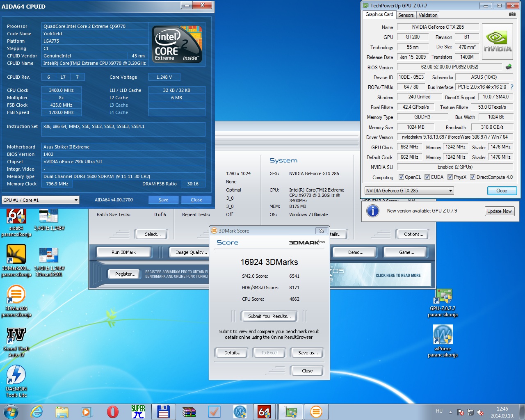Viewport: 525px width, 420px height.
Task: Toggle the PhysX checkbox
Action: pyautogui.click(x=450, y=177)
